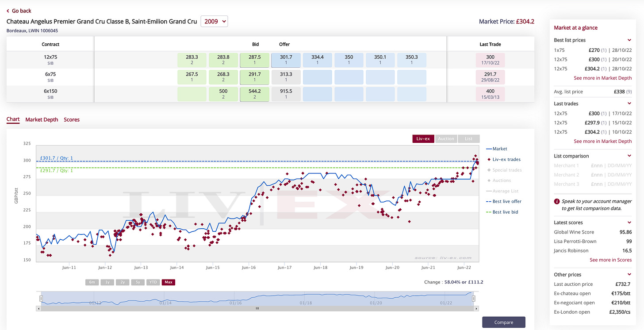Select the 291.7 best bid for 6x75

click(254, 77)
